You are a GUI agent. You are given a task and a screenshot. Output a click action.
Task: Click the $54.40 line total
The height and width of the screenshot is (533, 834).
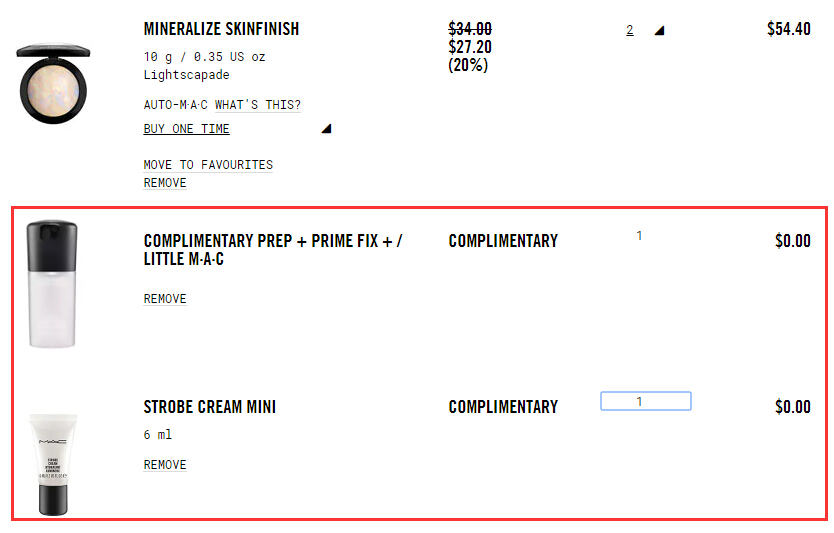coord(788,29)
